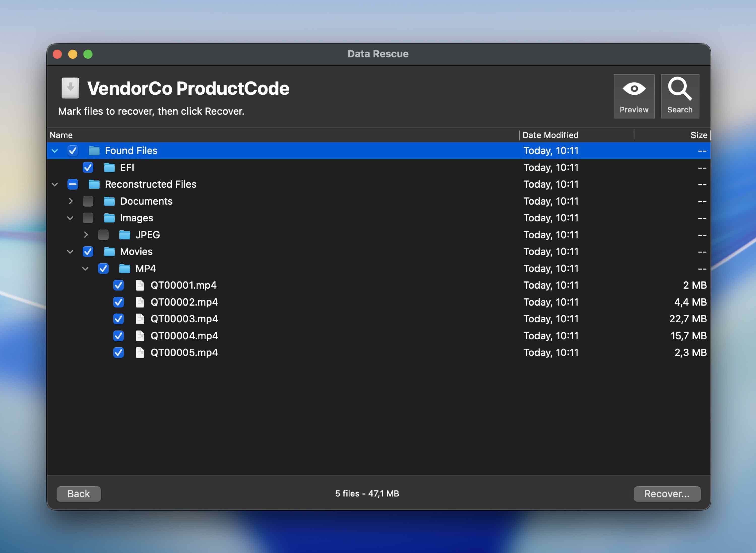Image resolution: width=756 pixels, height=553 pixels.
Task: Uncheck the EFI folder checkbox
Action: pyautogui.click(x=88, y=167)
